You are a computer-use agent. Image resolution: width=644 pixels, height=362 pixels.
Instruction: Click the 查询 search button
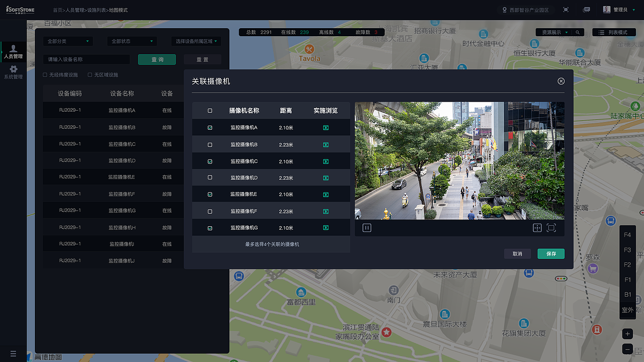pyautogui.click(x=157, y=59)
